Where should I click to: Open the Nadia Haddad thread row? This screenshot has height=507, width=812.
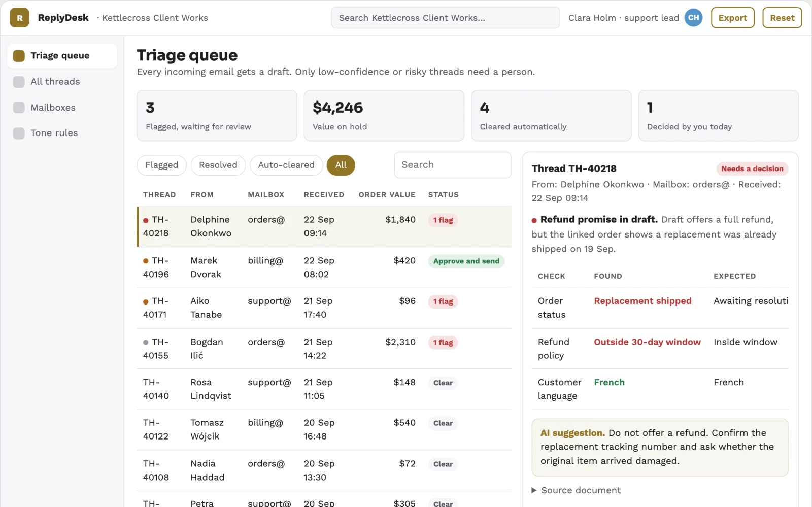click(x=324, y=470)
